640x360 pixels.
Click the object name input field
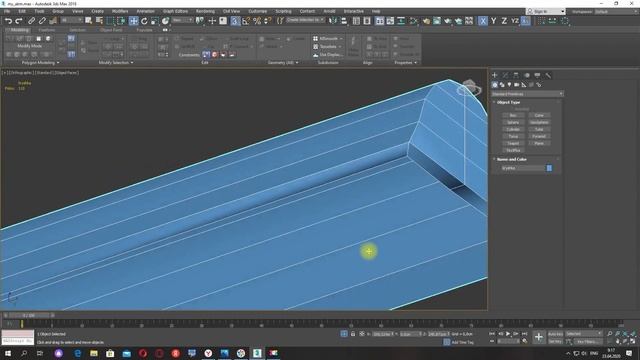pos(523,168)
